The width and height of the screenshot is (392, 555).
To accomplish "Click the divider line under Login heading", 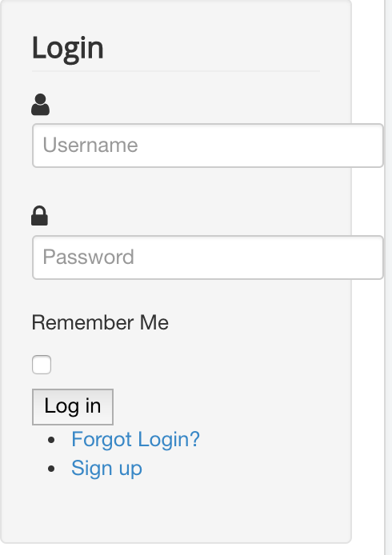I will click(x=176, y=71).
